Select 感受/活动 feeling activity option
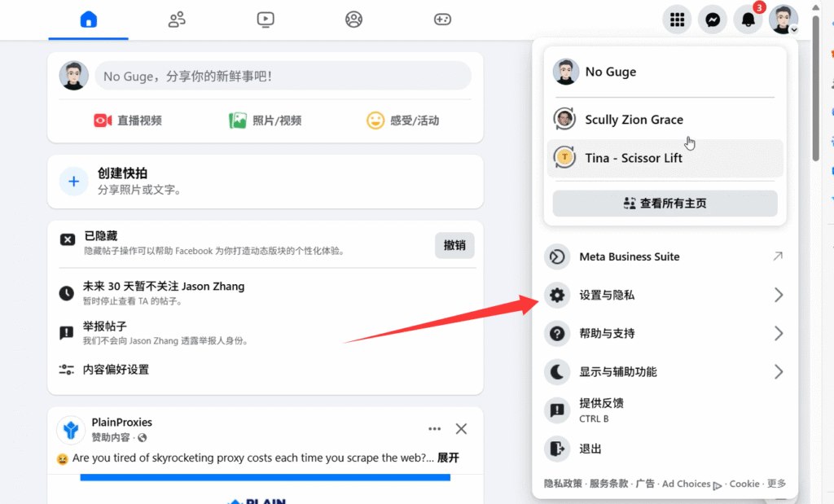The height and width of the screenshot is (504, 834). click(x=403, y=121)
